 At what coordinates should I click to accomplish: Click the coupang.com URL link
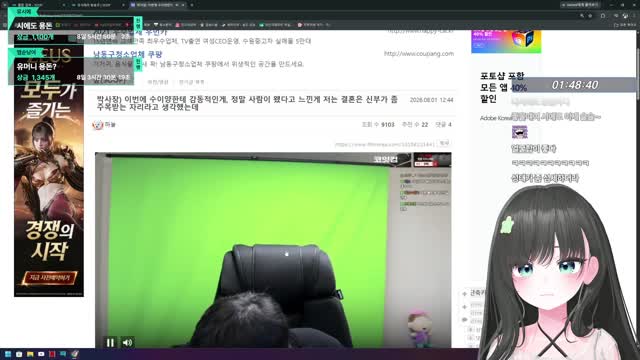tap(419, 53)
